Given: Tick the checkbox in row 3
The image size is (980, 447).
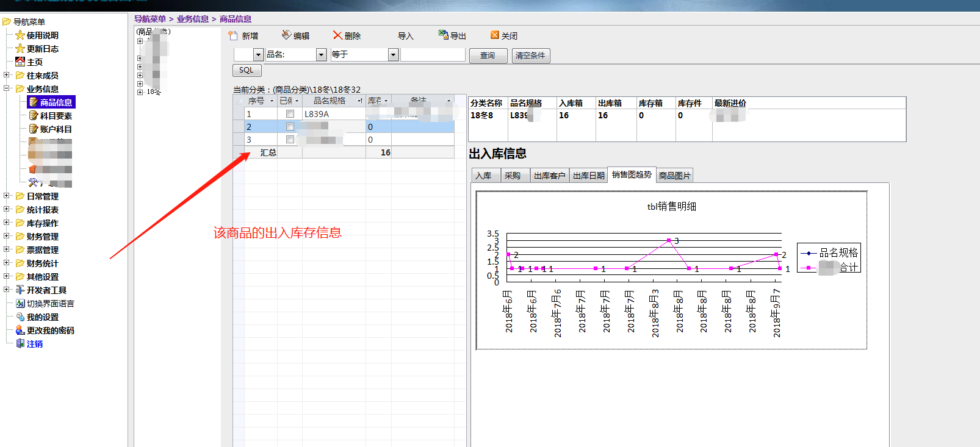Looking at the screenshot, I should [290, 140].
